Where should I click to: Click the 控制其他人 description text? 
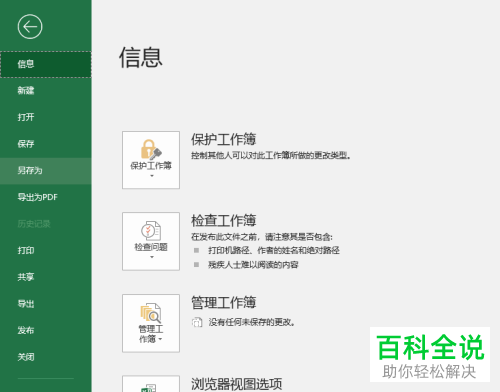(x=271, y=155)
